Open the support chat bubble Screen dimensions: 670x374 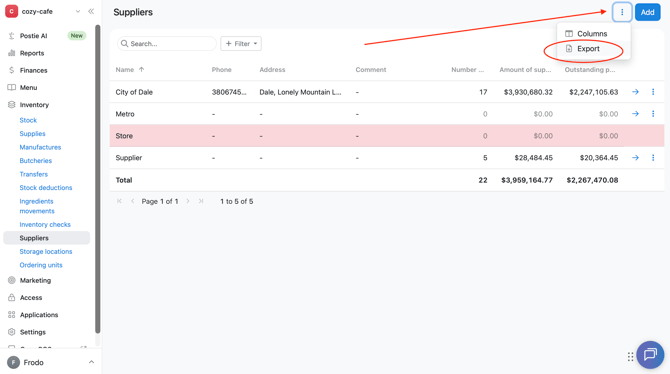pyautogui.click(x=650, y=354)
